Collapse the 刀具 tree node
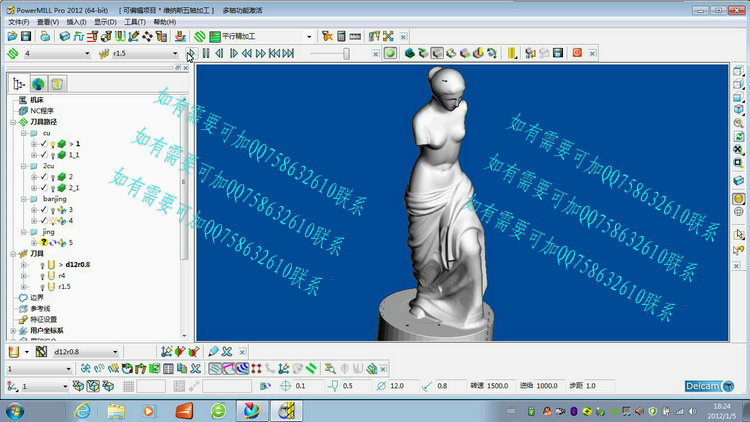750x422 pixels. (x=13, y=254)
